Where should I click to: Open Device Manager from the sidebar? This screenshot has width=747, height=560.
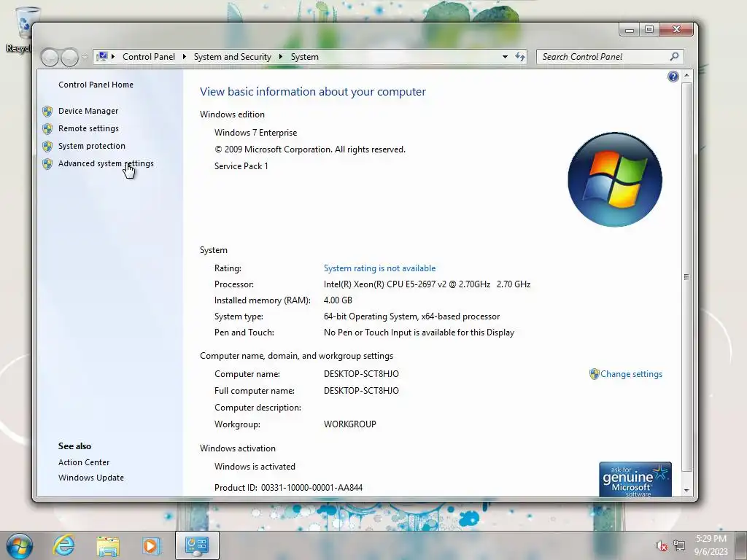pos(88,111)
